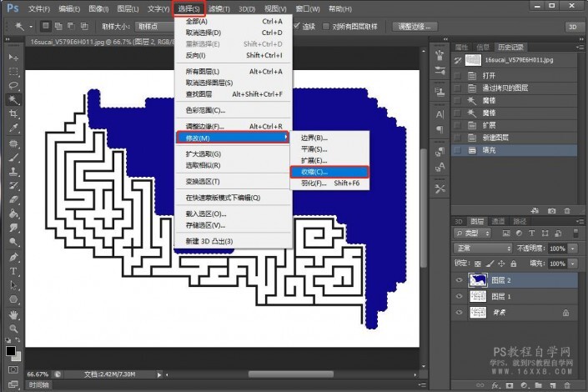Select the Eyedropper tool
The width and height of the screenshot is (588, 392).
(13, 128)
